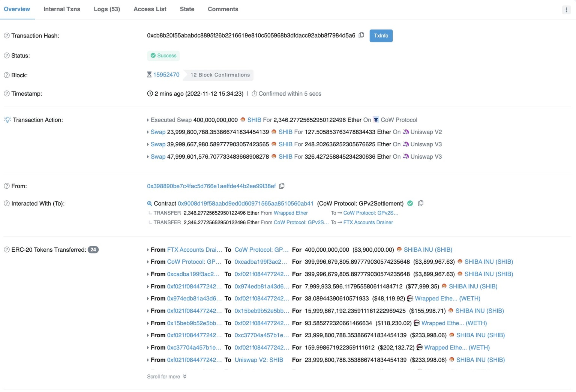This screenshot has height=392, width=576.
Task: Expand Scroll for more transfers
Action: tap(166, 376)
